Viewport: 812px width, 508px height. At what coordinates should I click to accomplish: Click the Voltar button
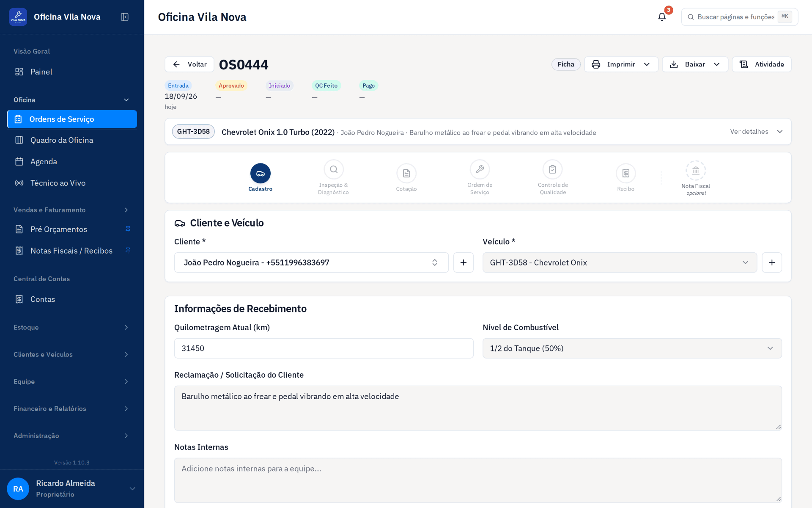click(189, 64)
